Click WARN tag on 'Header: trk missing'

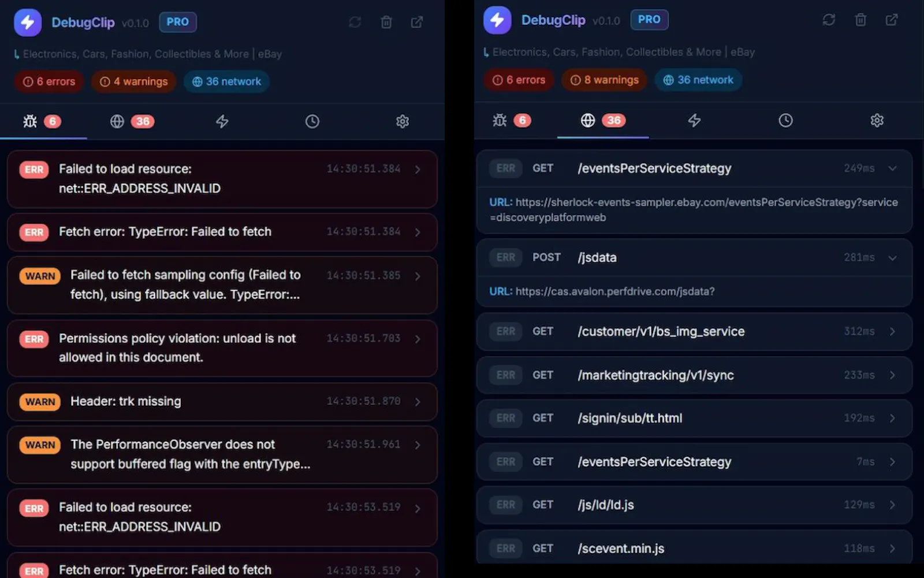pos(40,402)
